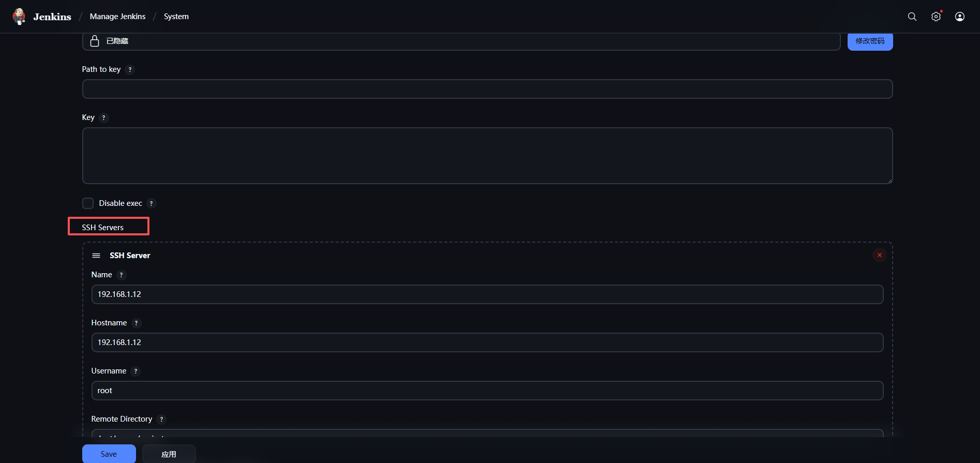
Task: Click the SSH Server drag handle icon
Action: [x=96, y=256]
